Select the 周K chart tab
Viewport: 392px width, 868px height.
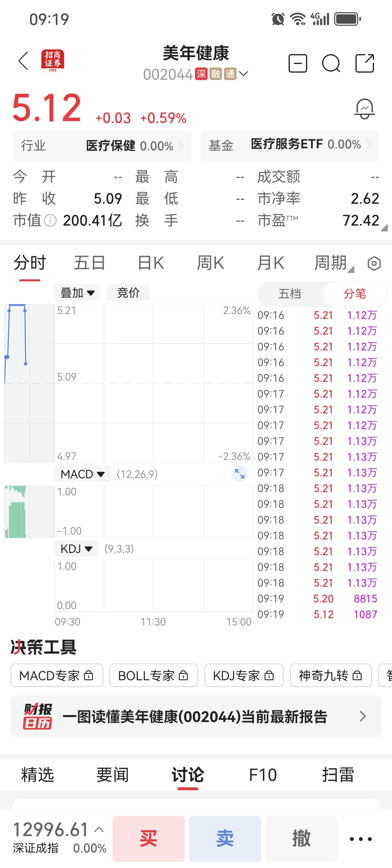[x=210, y=263]
